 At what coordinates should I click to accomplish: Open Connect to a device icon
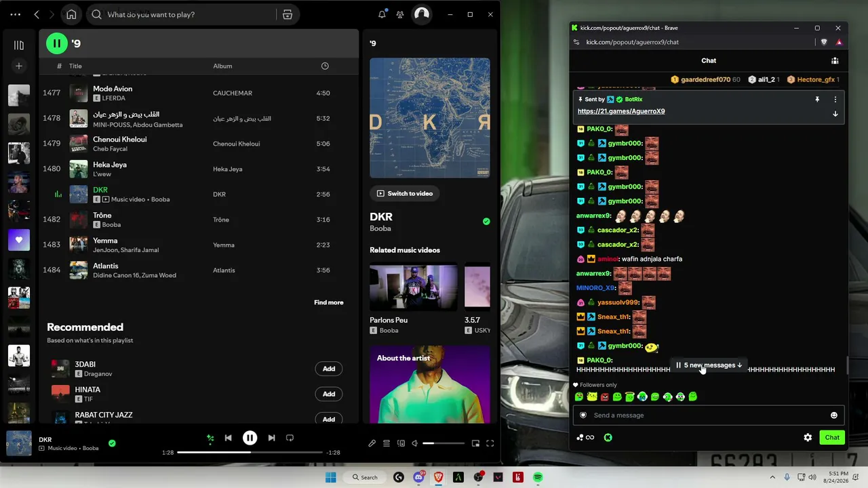coord(401,443)
